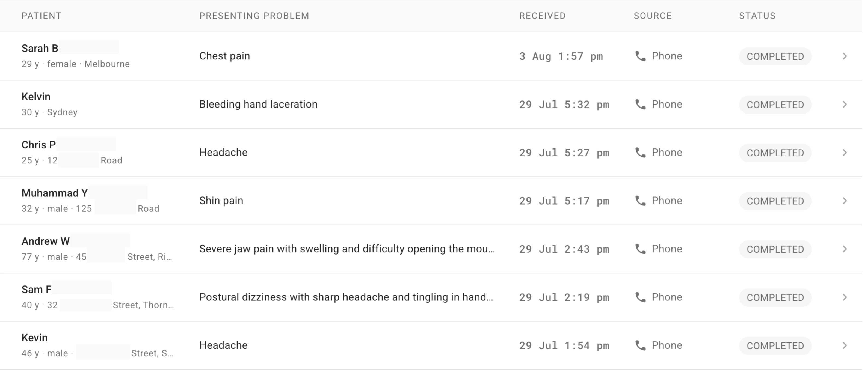Click the Patient column header
The image size is (868, 373).
[42, 16]
